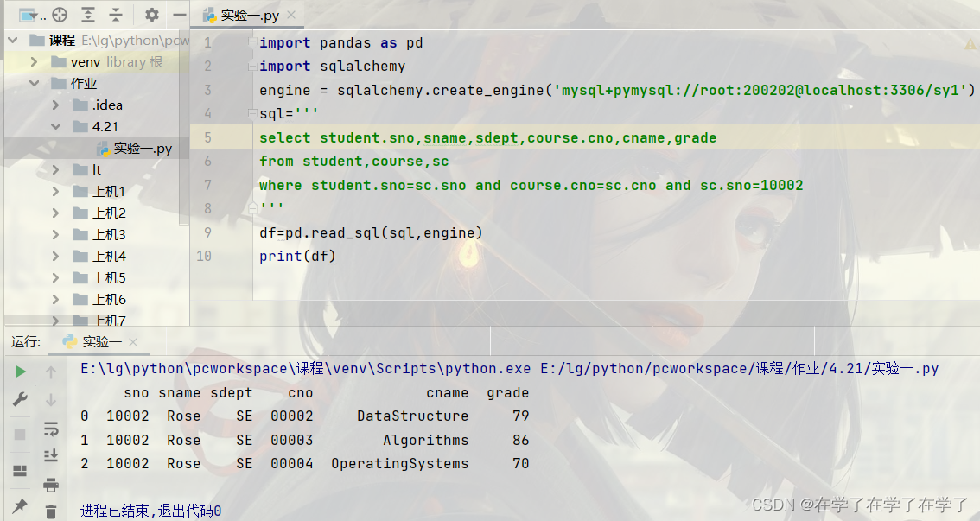Click the Restore Layout icon in Run panel

point(20,470)
